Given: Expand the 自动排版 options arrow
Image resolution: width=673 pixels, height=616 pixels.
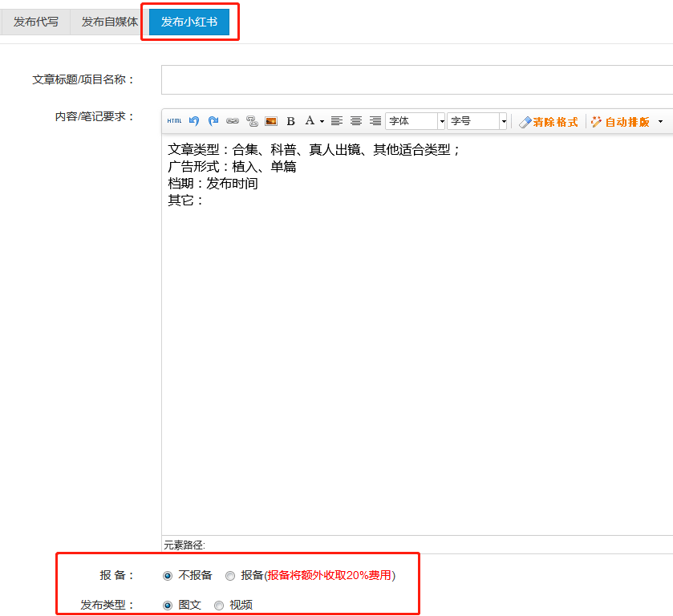Looking at the screenshot, I should point(660,121).
